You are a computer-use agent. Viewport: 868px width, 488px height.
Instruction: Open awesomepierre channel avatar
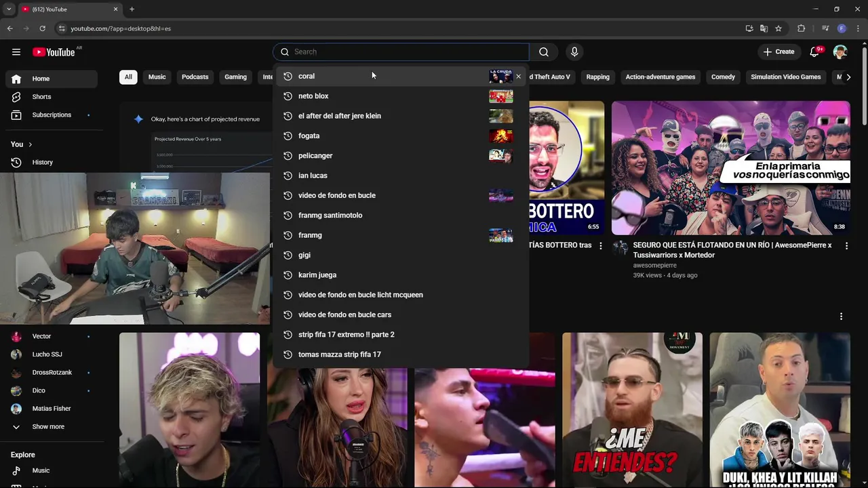click(x=620, y=247)
